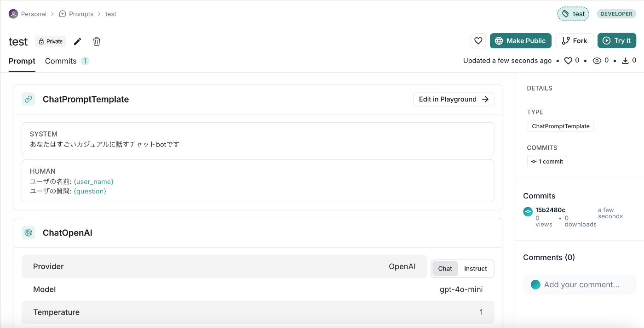Open Edit in Playground
The image size is (644, 328).
click(454, 99)
